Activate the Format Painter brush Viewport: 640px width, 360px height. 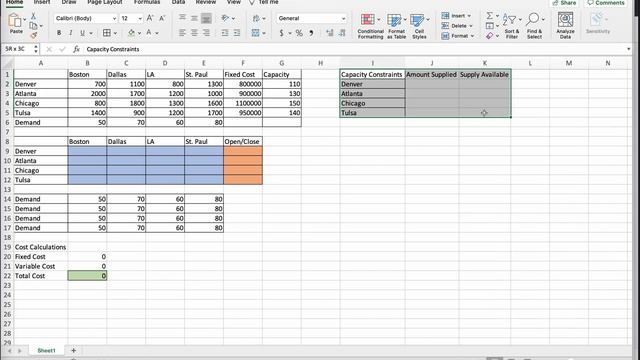[33, 35]
